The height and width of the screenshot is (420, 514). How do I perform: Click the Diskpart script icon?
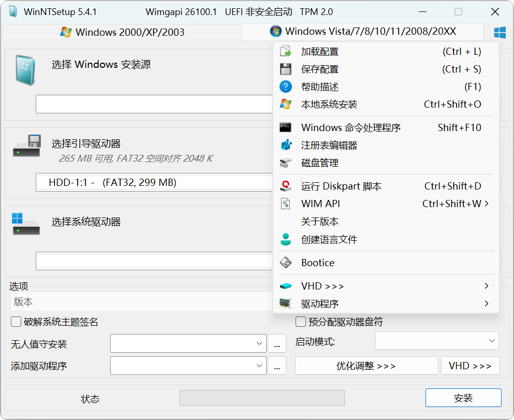coord(286,186)
